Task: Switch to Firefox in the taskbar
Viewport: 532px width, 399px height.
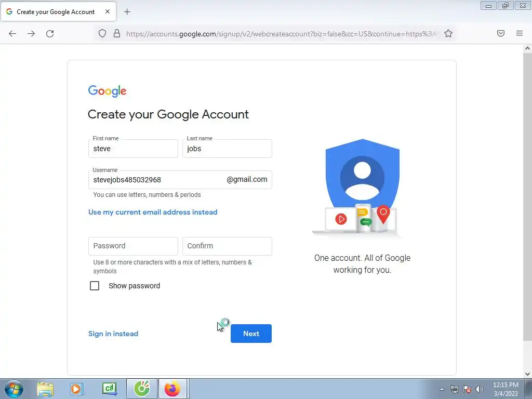Action: pos(172,389)
